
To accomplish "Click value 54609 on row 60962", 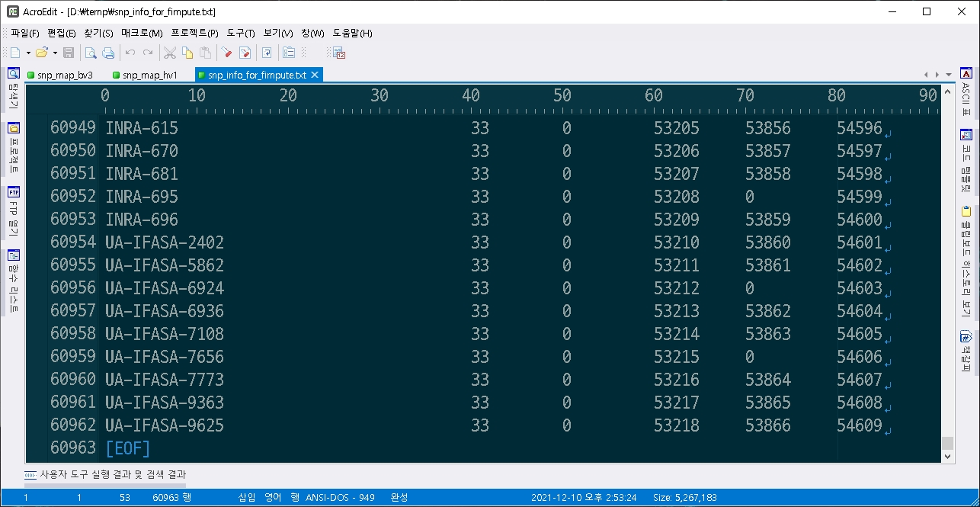I will [x=860, y=425].
